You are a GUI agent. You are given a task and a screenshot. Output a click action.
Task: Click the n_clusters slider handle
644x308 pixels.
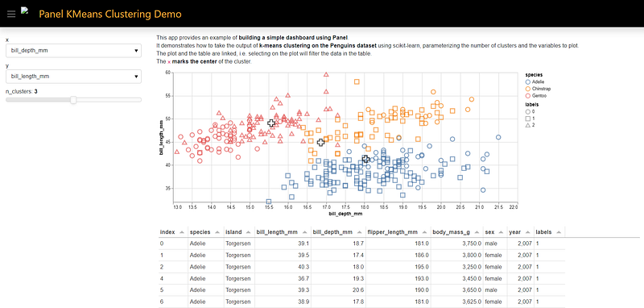[73, 100]
